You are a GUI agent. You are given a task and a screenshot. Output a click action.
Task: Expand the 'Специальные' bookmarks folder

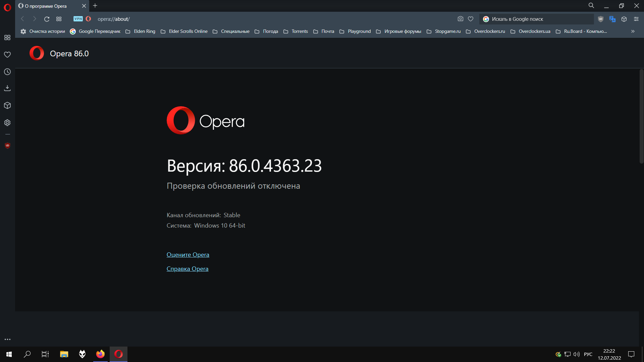pyautogui.click(x=231, y=31)
